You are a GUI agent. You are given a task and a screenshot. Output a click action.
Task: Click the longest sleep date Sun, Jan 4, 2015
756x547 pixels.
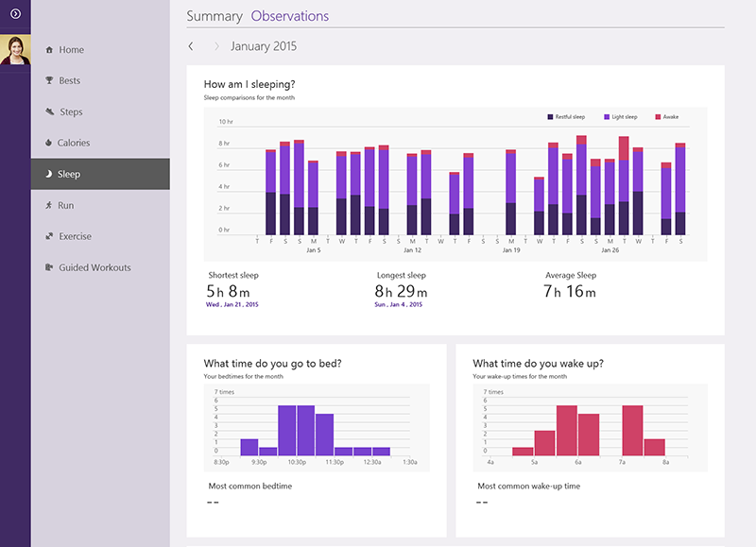tap(399, 305)
